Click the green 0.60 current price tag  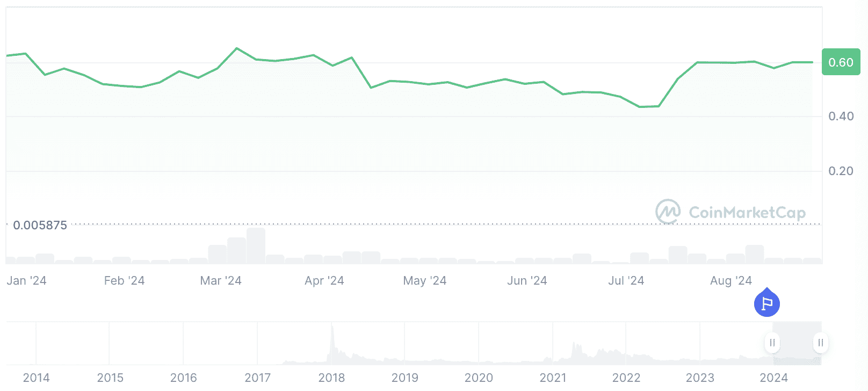tap(841, 62)
